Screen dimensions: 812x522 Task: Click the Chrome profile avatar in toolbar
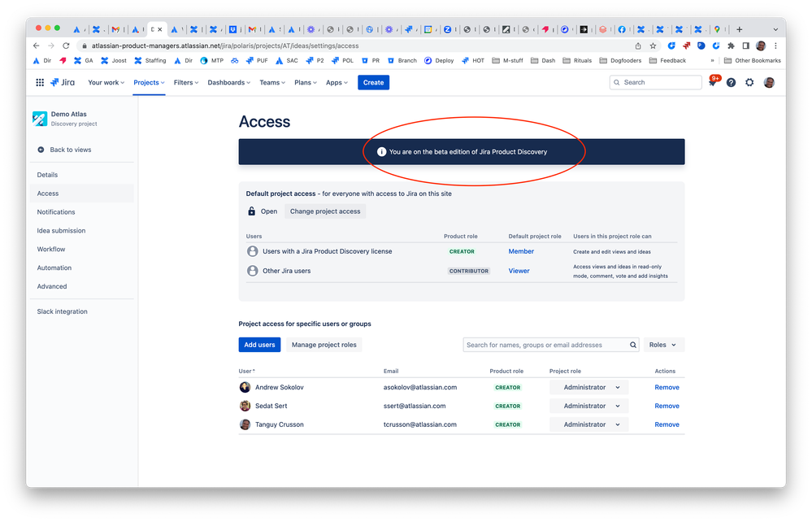[761, 46]
